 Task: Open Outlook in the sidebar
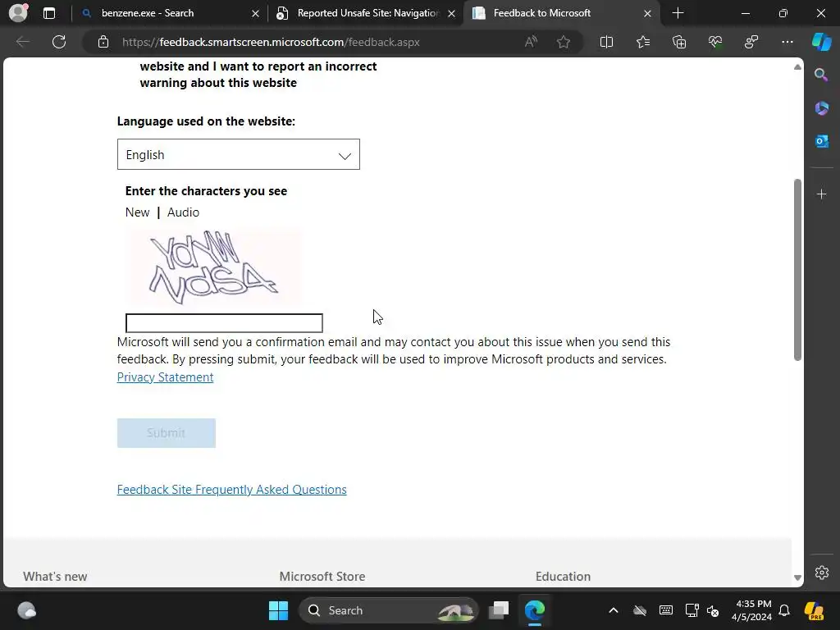tap(821, 141)
